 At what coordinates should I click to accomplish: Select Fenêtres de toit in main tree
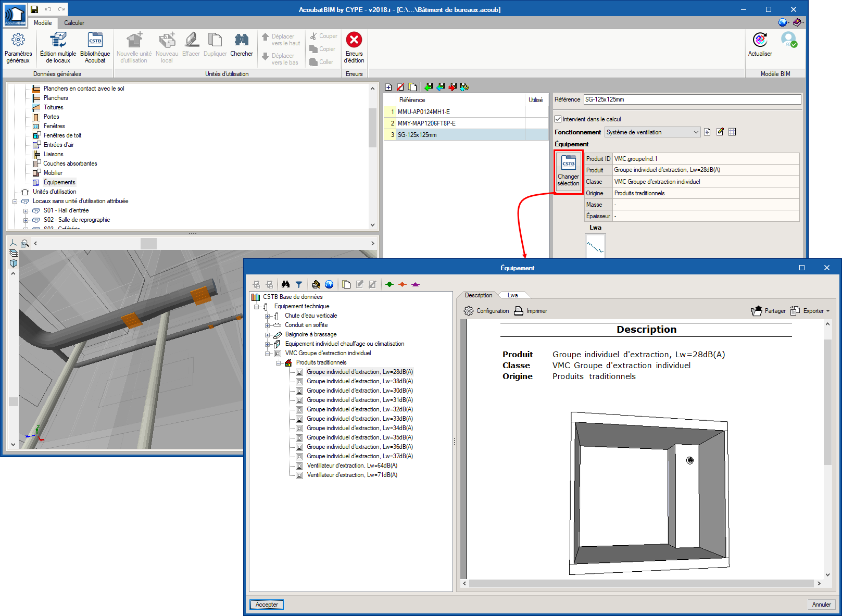[x=62, y=135]
